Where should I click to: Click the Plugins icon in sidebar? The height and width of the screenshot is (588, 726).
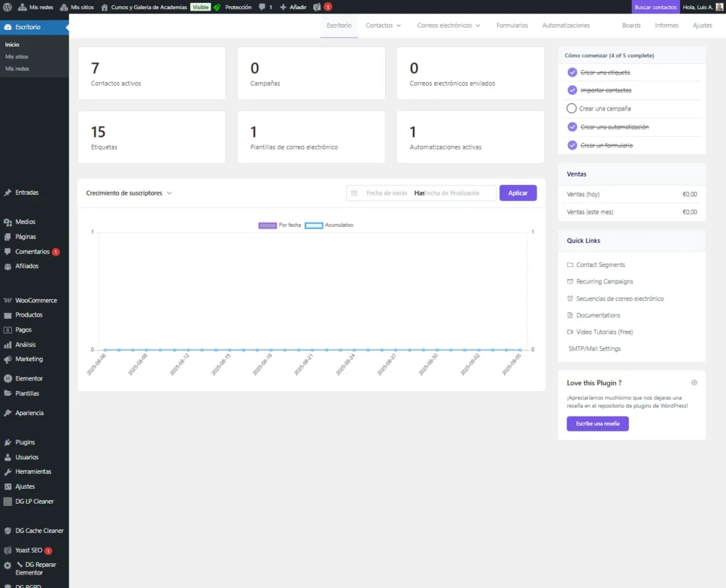point(7,442)
